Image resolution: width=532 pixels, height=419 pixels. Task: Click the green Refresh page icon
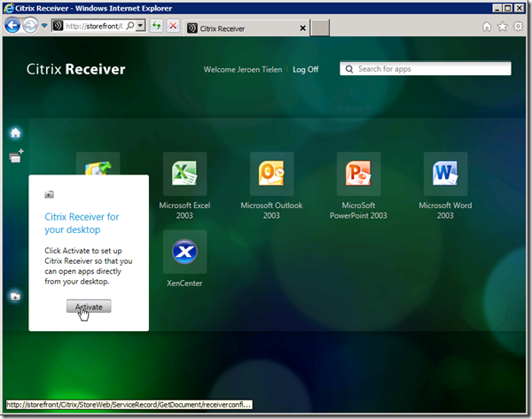[156, 26]
